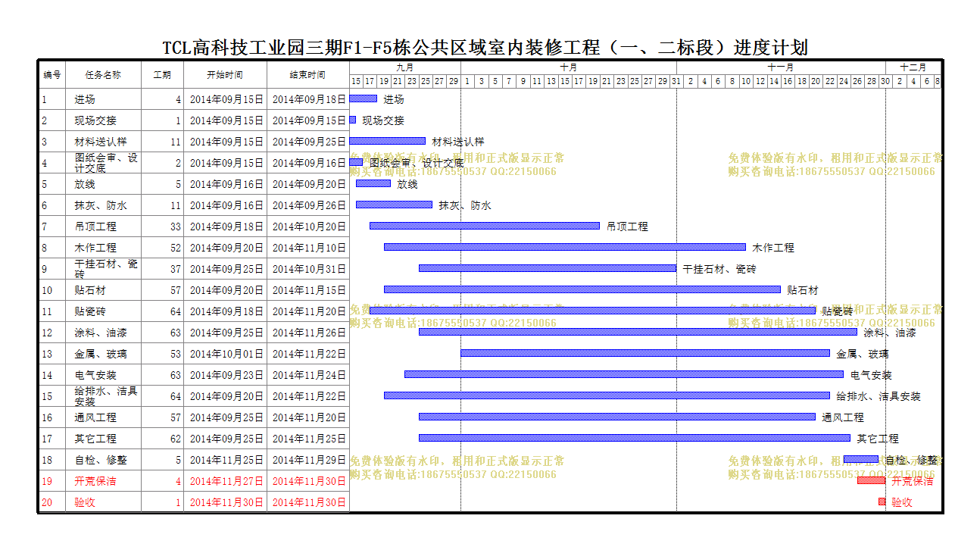Click the blue Gantt bar for 干挂石材、瓷砖
The height and width of the screenshot is (550, 980).
click(548, 268)
